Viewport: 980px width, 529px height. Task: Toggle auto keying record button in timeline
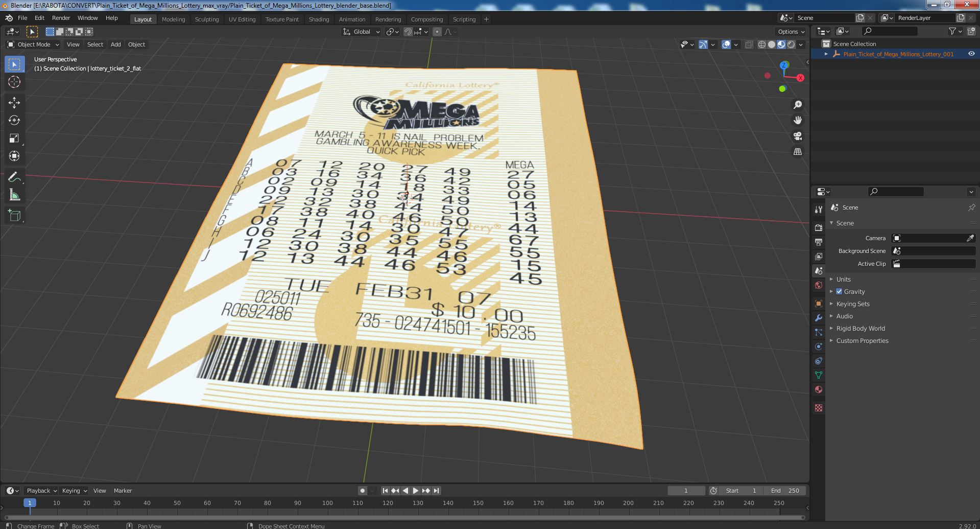[x=362, y=491]
